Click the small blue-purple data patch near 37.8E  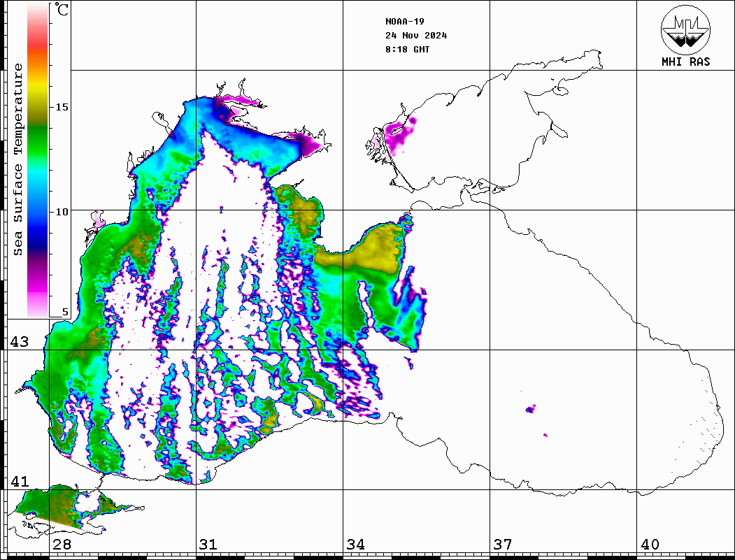coord(531,409)
